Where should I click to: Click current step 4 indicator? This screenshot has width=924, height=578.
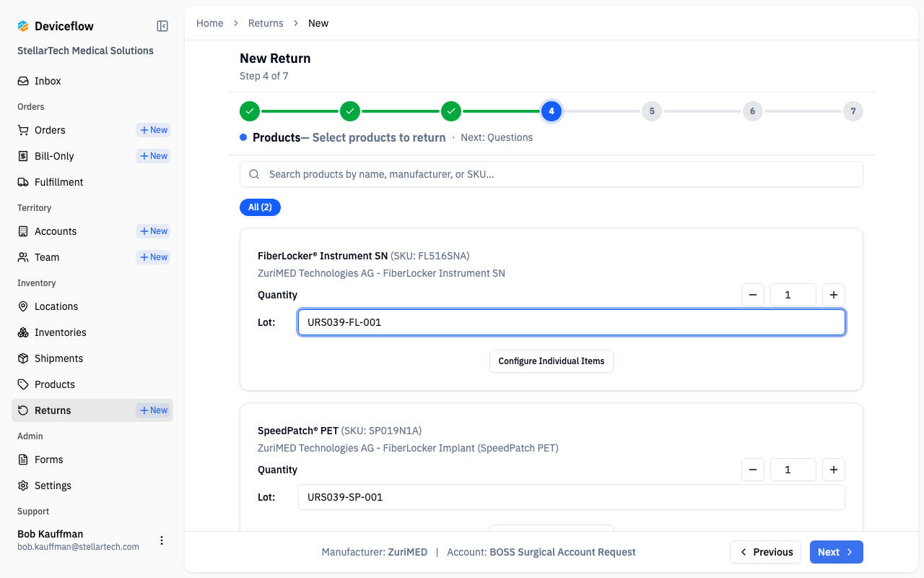click(552, 111)
